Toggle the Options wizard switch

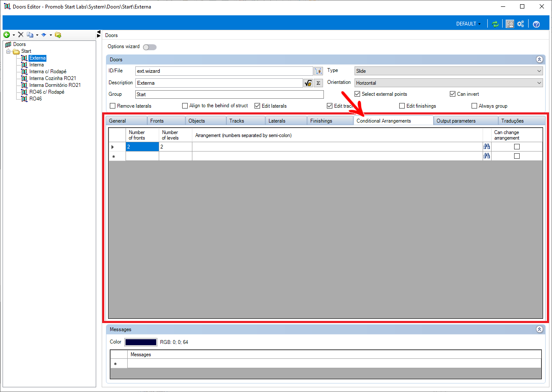click(x=150, y=47)
